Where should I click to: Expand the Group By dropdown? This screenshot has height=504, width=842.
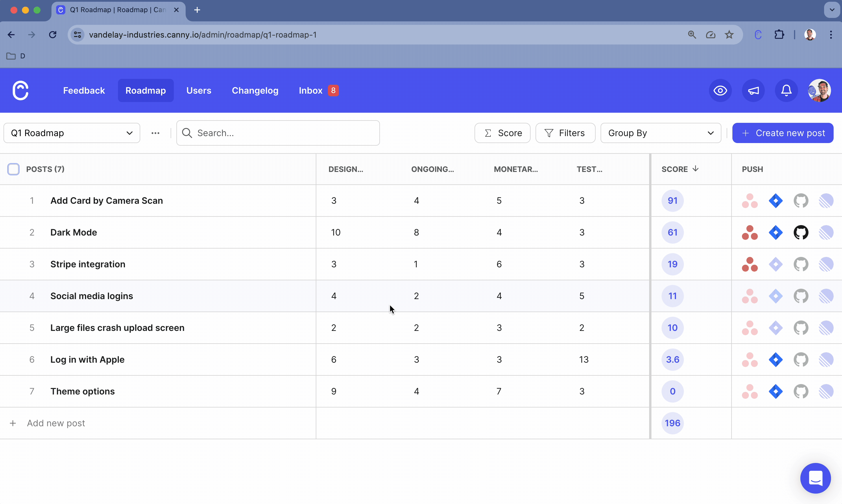(x=660, y=133)
